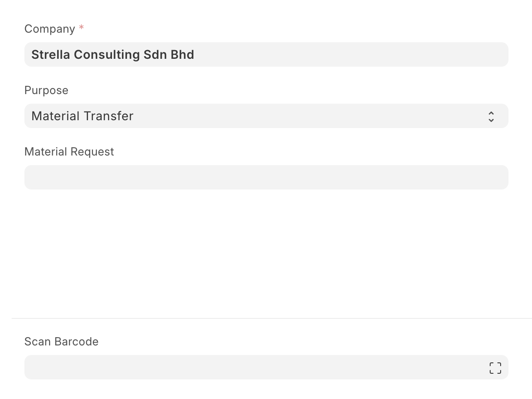This screenshot has height=399, width=532.
Task: Click the Purpose field label
Action: (x=46, y=90)
